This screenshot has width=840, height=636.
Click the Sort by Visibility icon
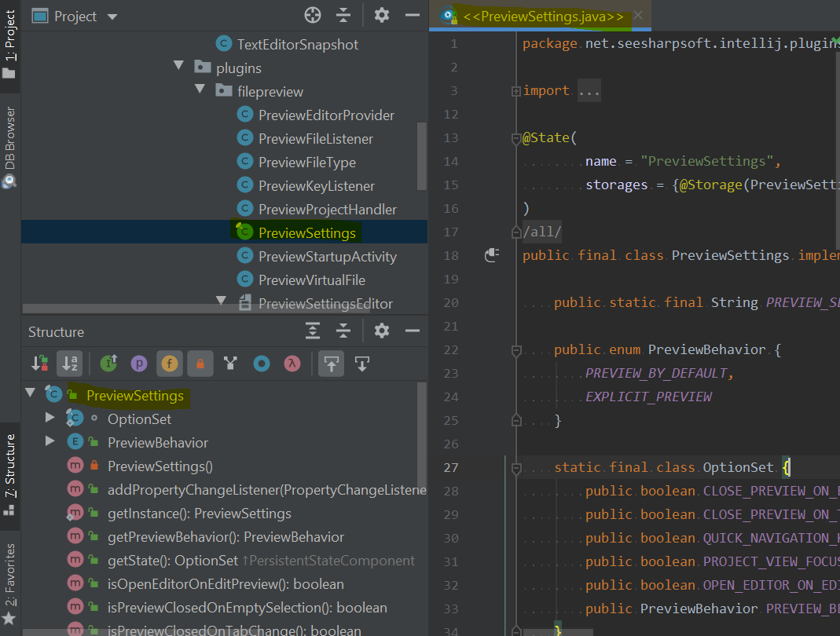tap(39, 363)
